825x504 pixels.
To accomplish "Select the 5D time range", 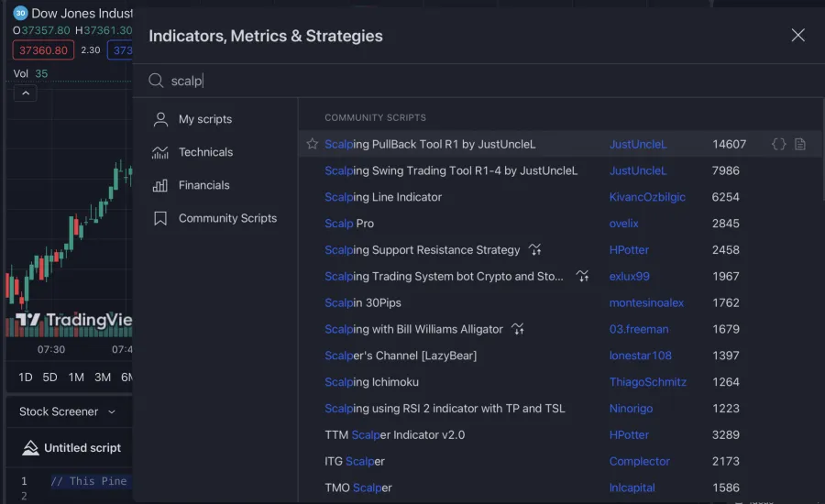I will point(49,378).
